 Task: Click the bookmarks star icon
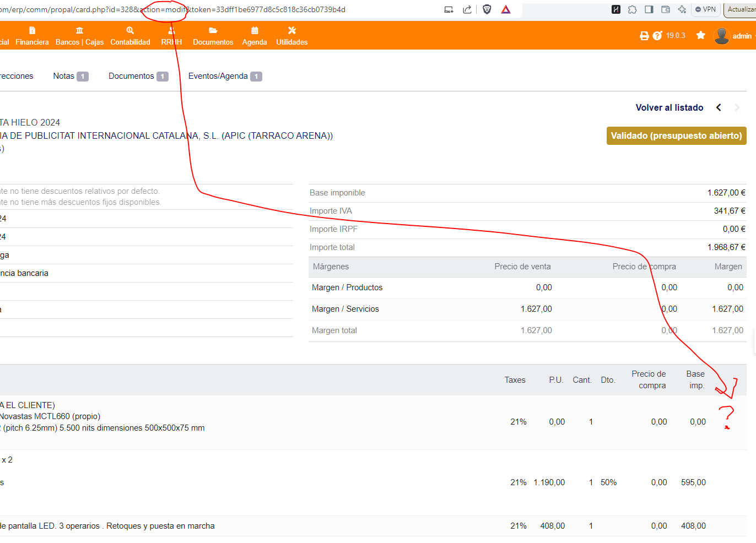click(x=700, y=35)
